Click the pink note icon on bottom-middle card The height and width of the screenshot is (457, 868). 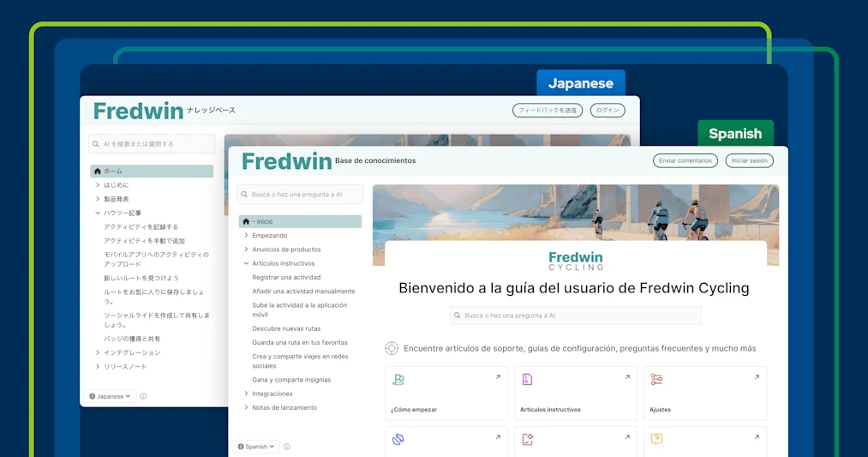pos(527,439)
